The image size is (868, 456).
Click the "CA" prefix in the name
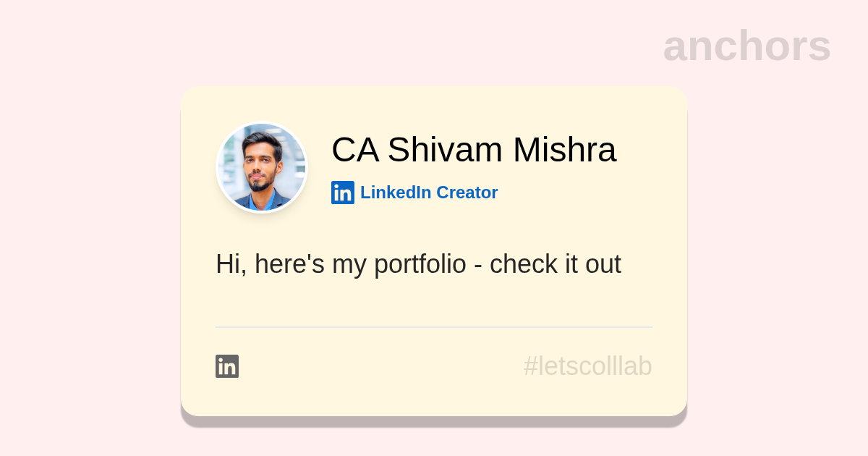point(355,150)
